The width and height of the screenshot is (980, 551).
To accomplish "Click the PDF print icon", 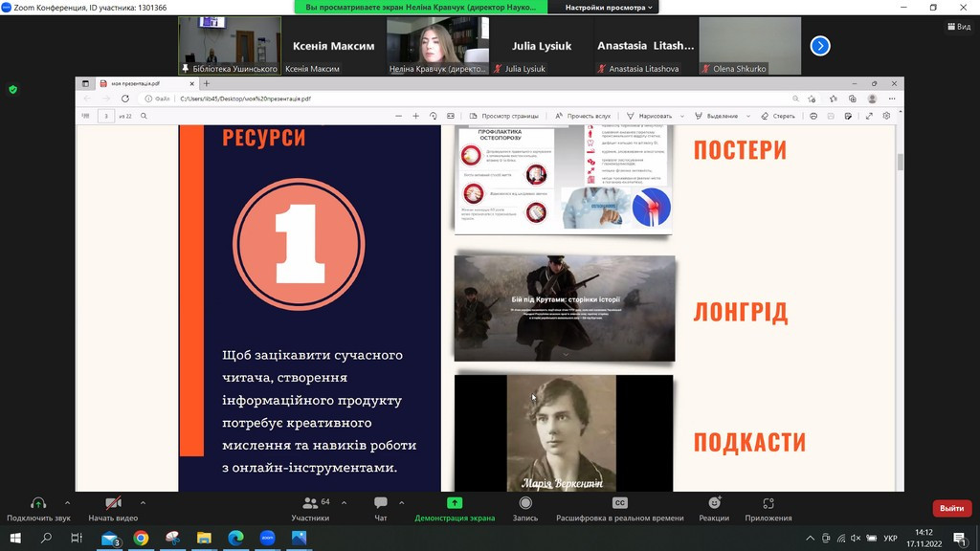I will (x=813, y=116).
